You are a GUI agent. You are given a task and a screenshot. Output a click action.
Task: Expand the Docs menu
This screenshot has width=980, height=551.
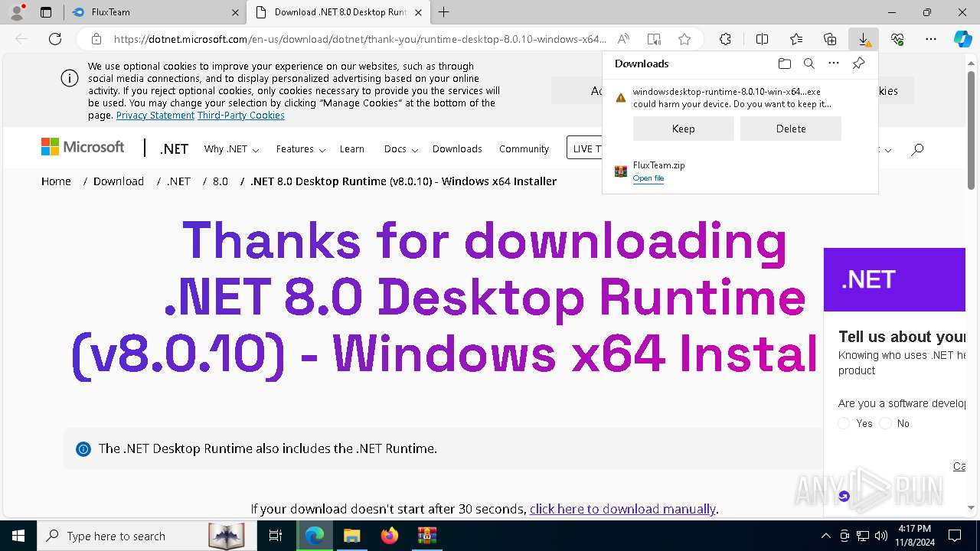pos(400,149)
